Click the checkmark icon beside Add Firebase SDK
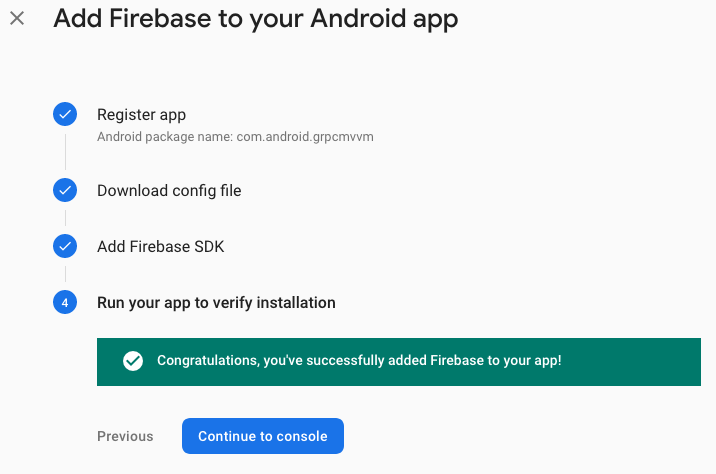 tap(65, 246)
